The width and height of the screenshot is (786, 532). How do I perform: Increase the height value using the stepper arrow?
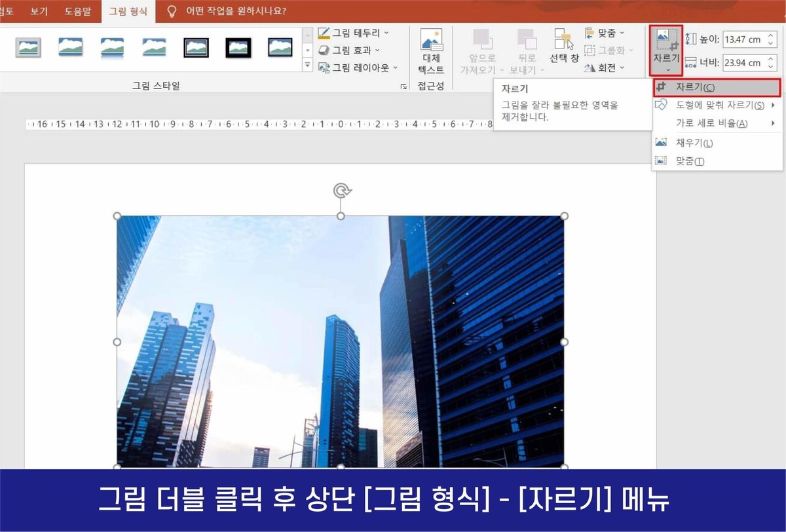771,35
